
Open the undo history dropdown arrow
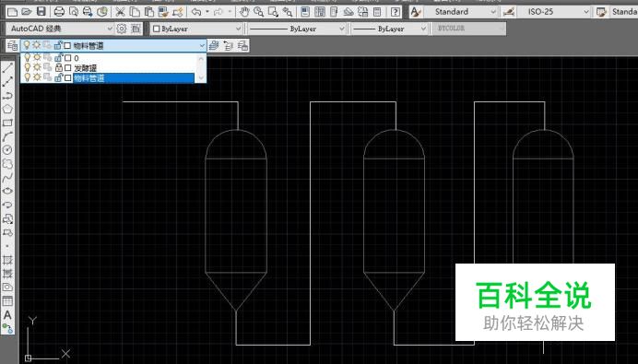point(207,12)
